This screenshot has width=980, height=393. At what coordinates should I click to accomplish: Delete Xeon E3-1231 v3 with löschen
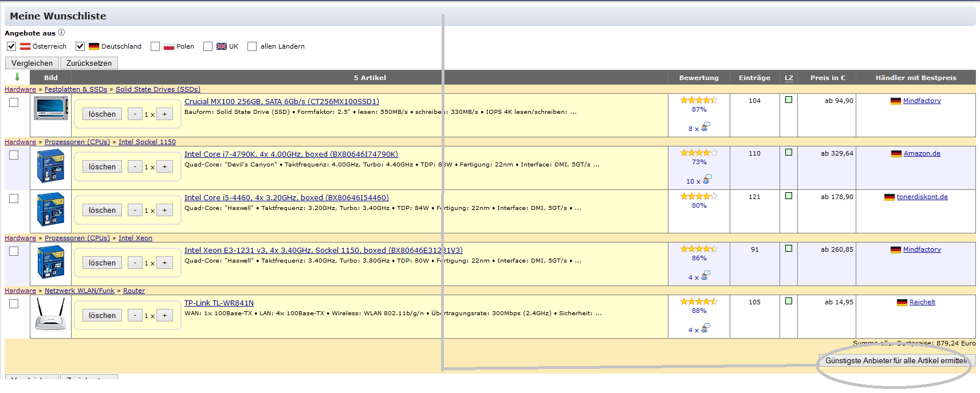tap(102, 263)
